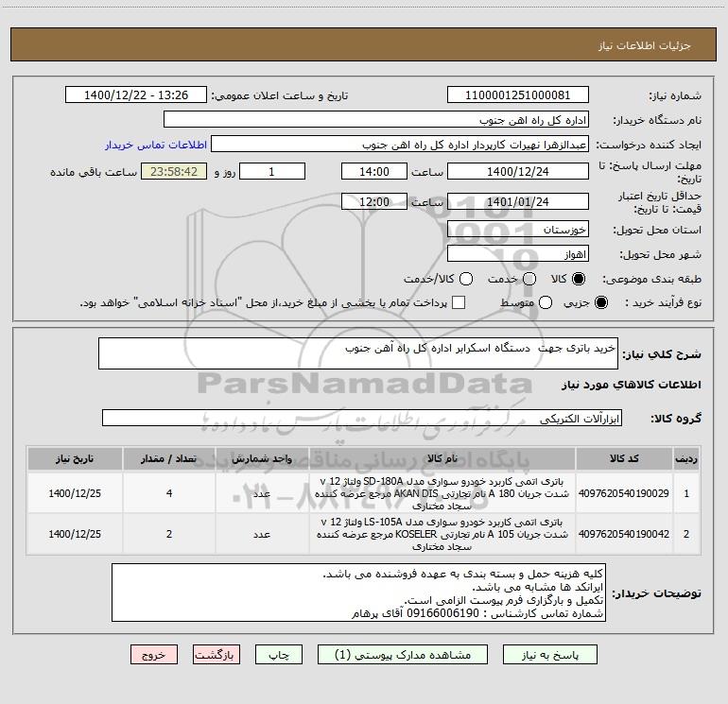Click the requester field عبدالزهرا نهیرات
Viewport: 728px width, 704px height.
tap(400, 145)
